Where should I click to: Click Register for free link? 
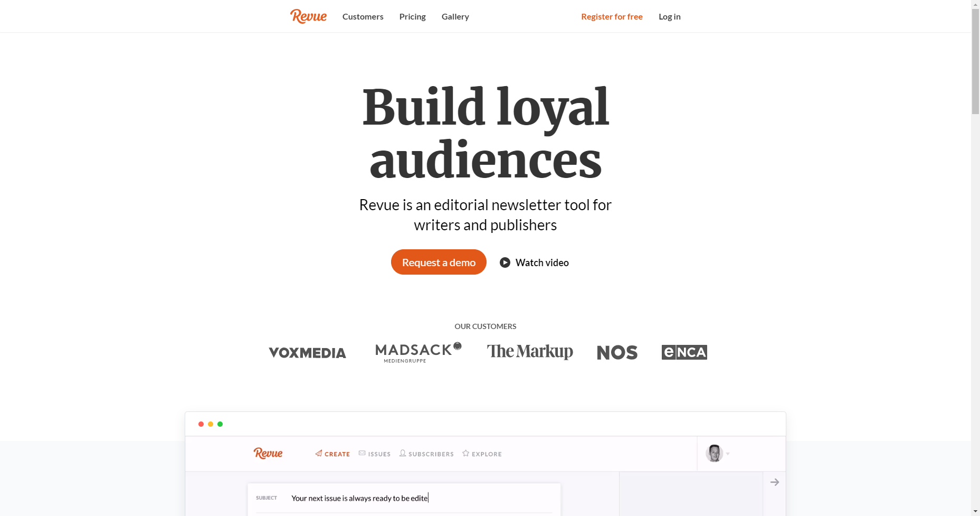click(612, 16)
